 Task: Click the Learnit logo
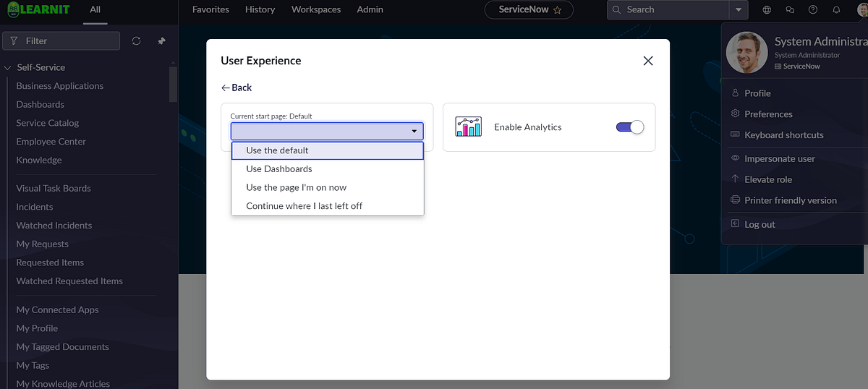(39, 10)
